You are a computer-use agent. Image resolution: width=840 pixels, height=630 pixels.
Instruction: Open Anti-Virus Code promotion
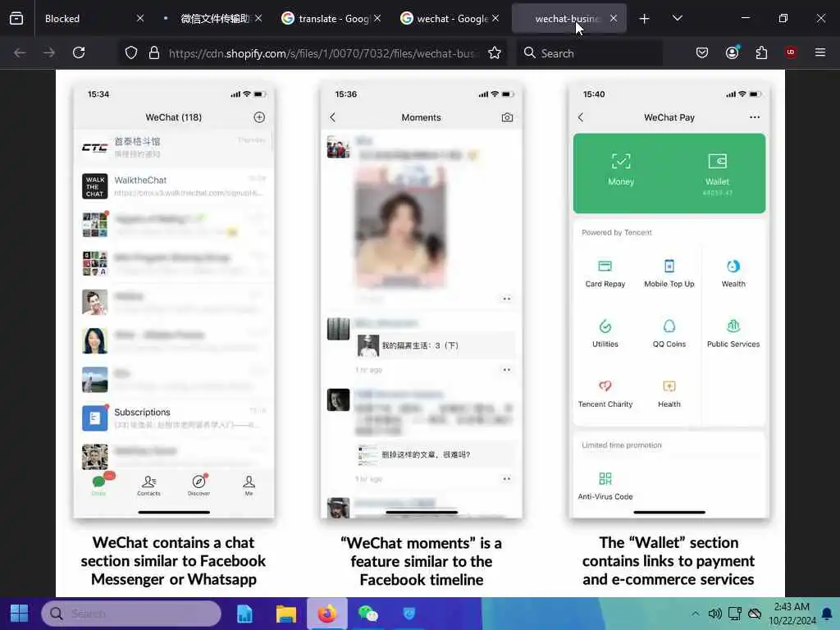point(605,486)
